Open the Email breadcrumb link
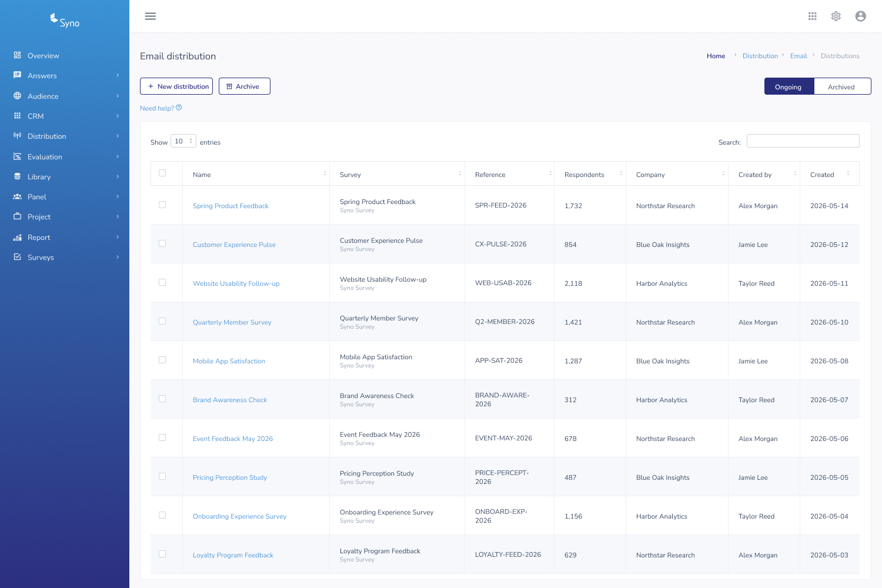This screenshot has width=882, height=588. coord(799,56)
